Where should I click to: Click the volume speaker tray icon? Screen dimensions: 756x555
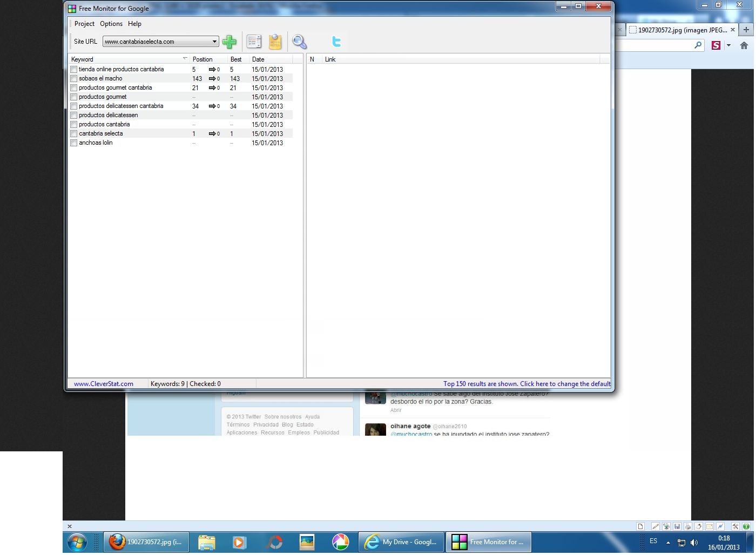pyautogui.click(x=694, y=543)
